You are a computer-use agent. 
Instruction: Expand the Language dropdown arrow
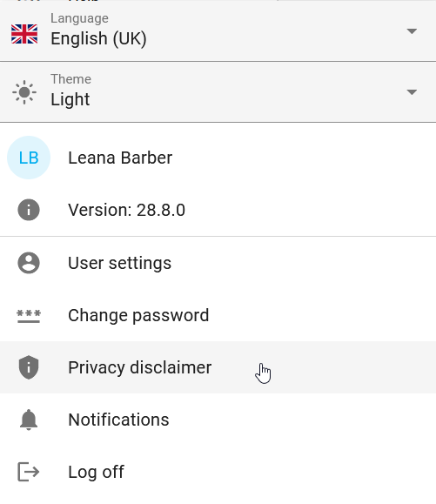tap(412, 31)
